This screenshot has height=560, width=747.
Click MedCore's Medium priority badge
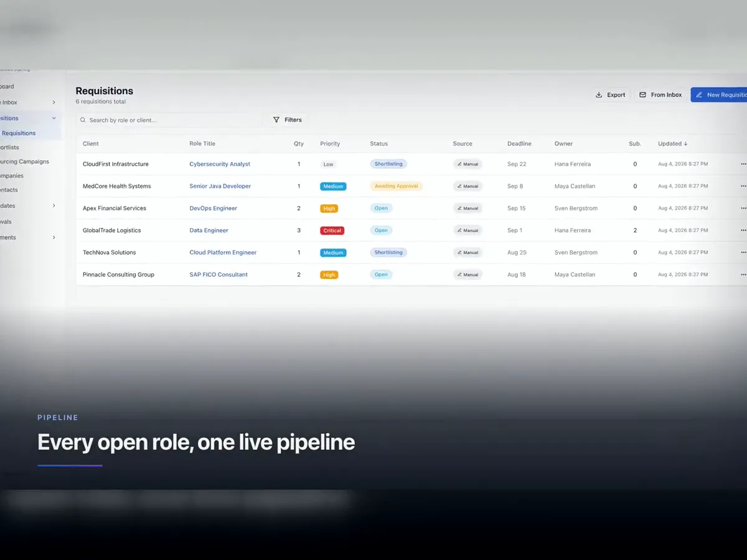pos(333,186)
